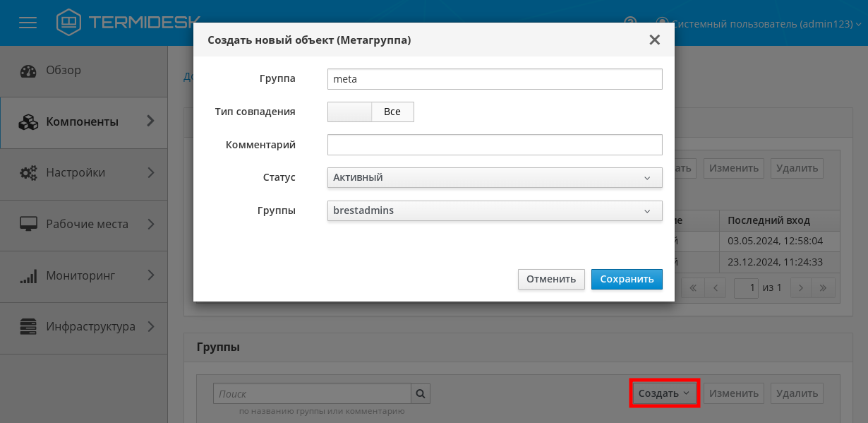Viewport: 868px width, 423px height.
Task: Go to next page of table
Action: [x=800, y=287]
